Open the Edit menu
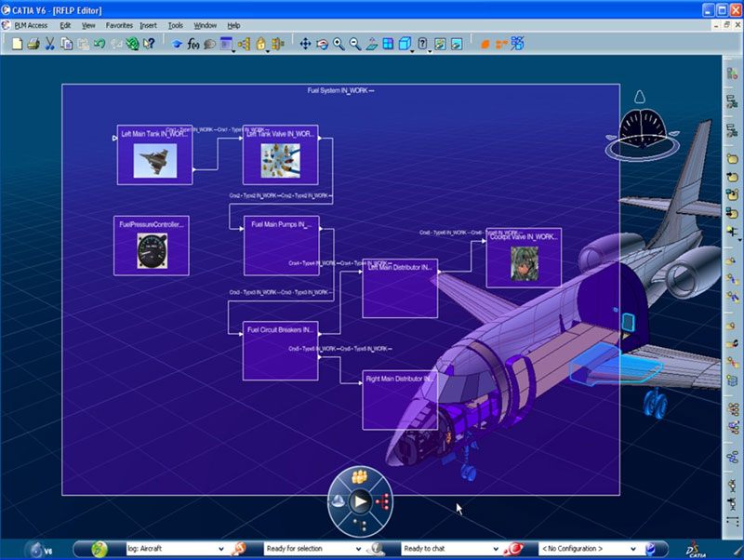The height and width of the screenshot is (560, 744). click(65, 26)
